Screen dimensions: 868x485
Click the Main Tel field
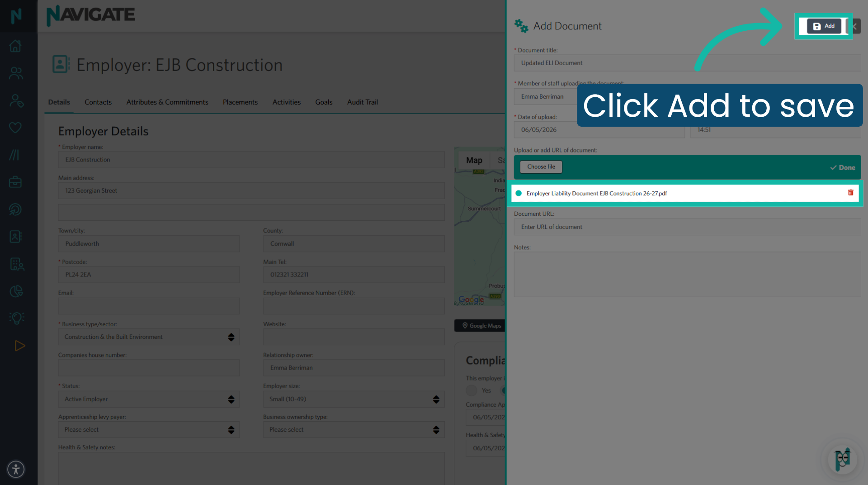coord(354,275)
